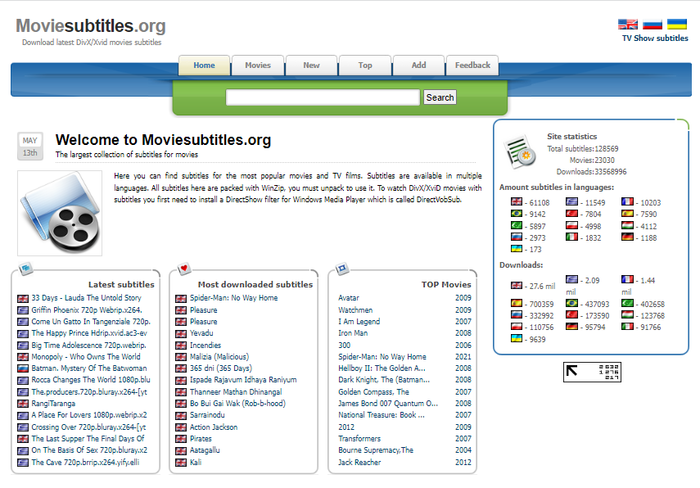Click the German flag beside 95794
The image size is (700, 488).
(572, 326)
